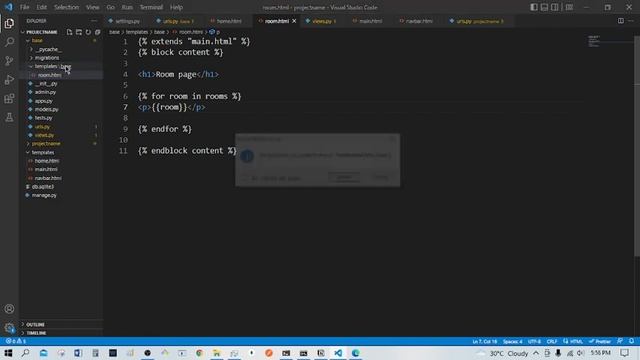Open editor more actions ellipsis

pos(631,21)
